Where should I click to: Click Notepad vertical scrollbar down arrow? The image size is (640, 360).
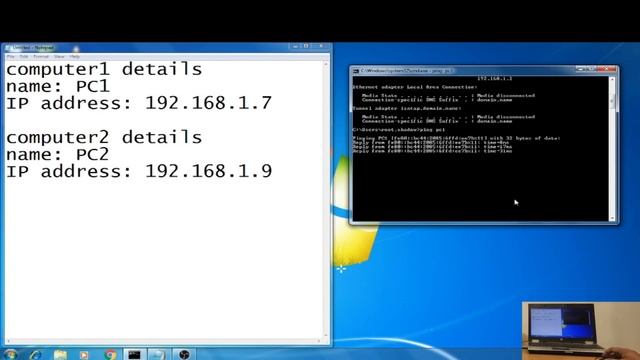pyautogui.click(x=326, y=335)
